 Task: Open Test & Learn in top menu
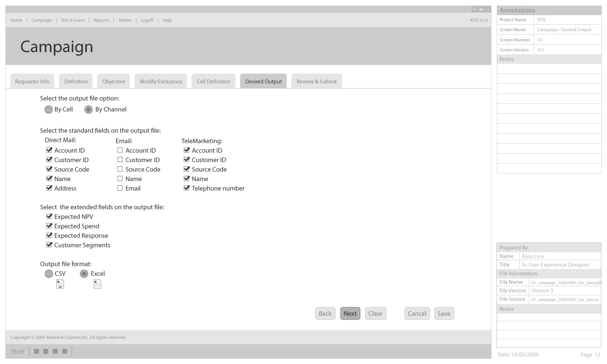(73, 20)
